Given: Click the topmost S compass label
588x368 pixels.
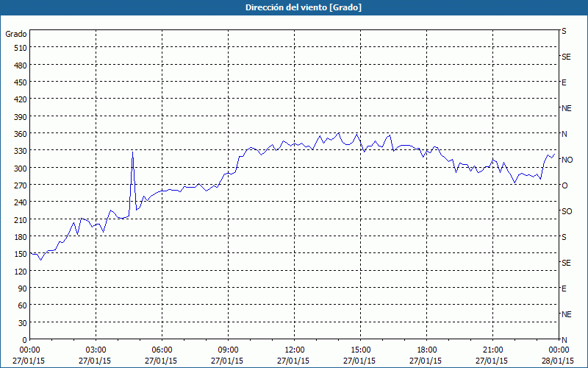Looking at the screenshot, I should 564,32.
